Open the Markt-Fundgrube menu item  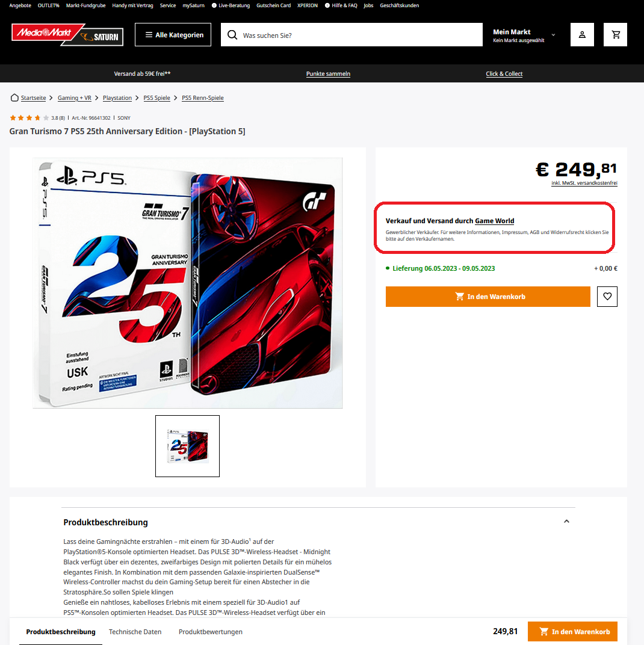coord(85,5)
